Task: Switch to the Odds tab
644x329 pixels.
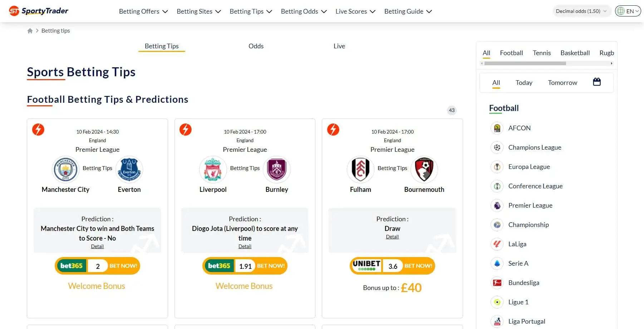Action: click(x=256, y=46)
